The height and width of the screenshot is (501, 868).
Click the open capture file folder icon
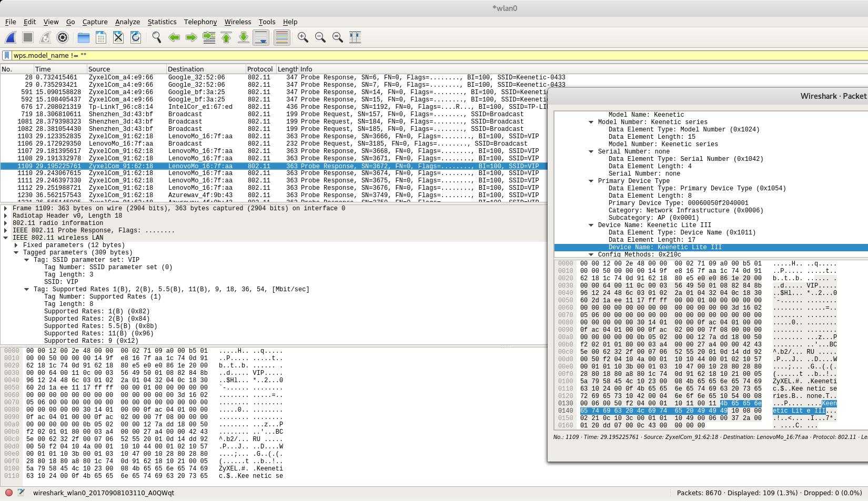pos(83,37)
